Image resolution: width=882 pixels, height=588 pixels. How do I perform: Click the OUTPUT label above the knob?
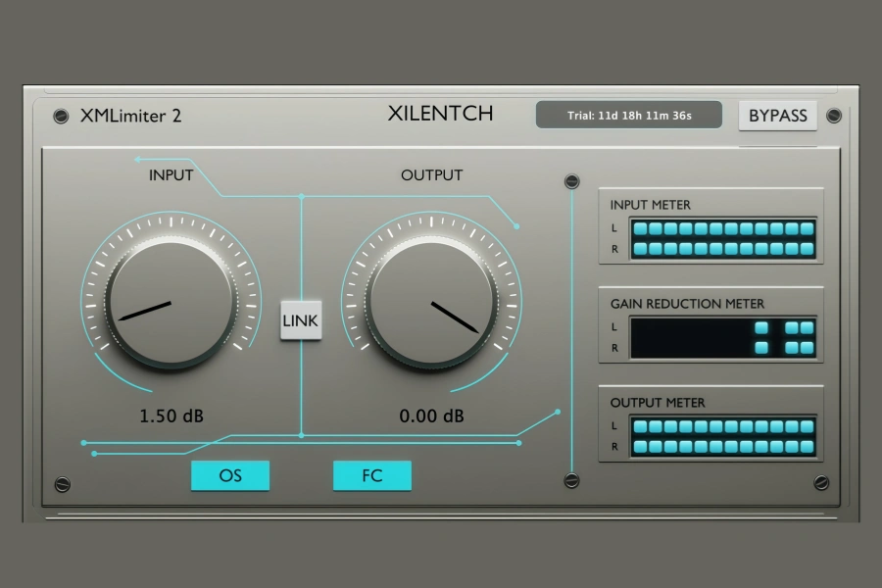431,175
